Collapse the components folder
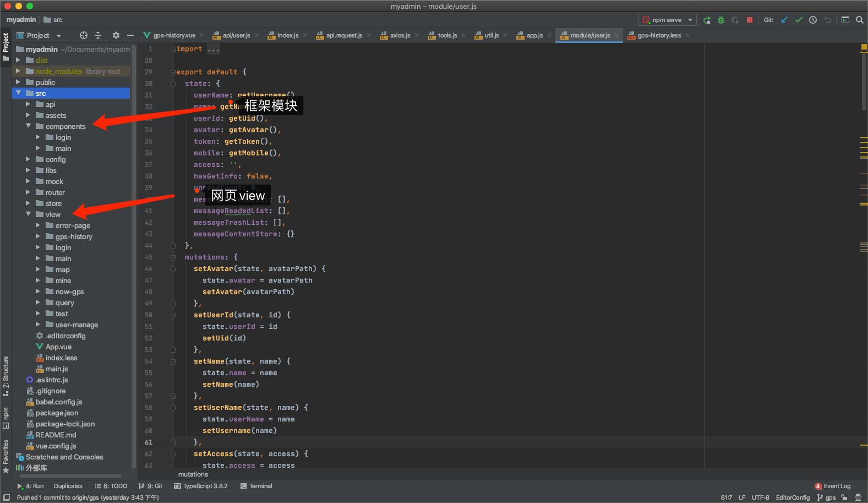This screenshot has height=503, width=868. pos(28,126)
